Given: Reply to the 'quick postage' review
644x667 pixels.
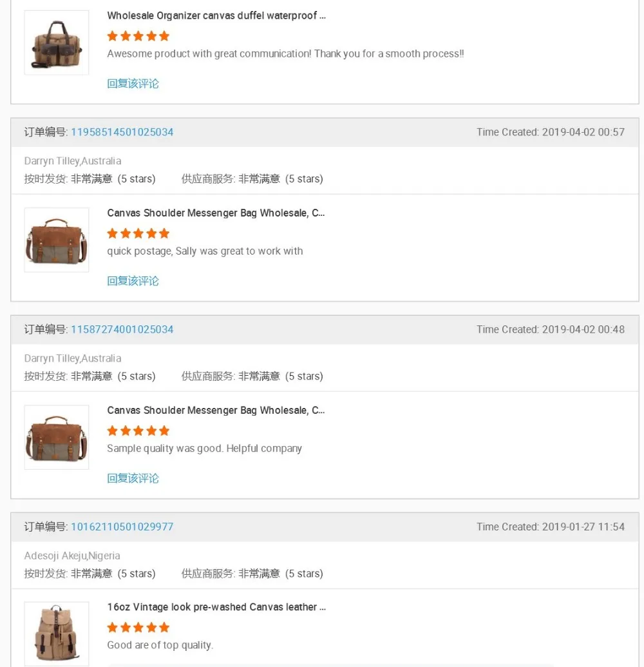Looking at the screenshot, I should pyautogui.click(x=133, y=281).
